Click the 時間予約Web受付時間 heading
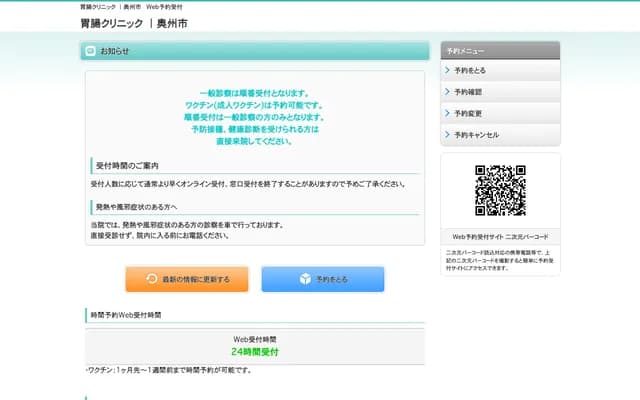This screenshot has width=640, height=400. pyautogui.click(x=125, y=315)
